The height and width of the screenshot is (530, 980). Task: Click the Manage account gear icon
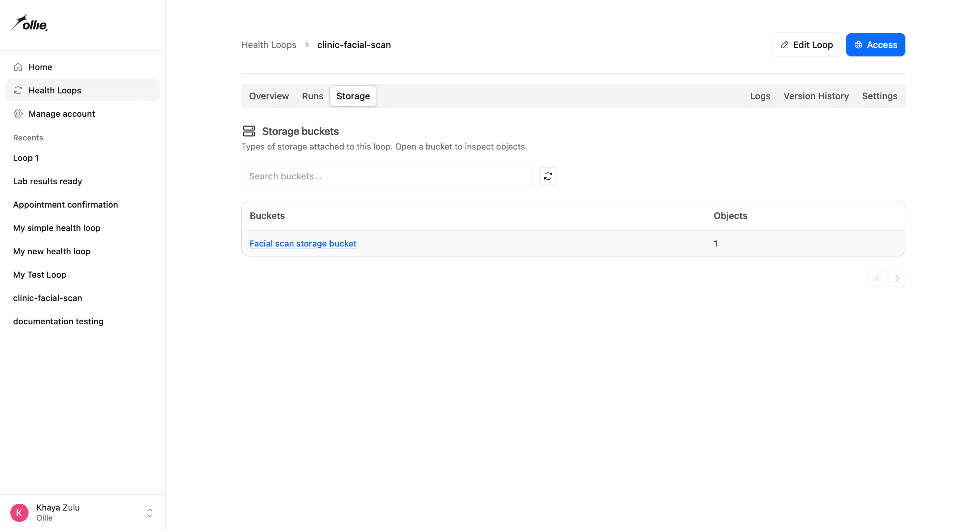(18, 114)
